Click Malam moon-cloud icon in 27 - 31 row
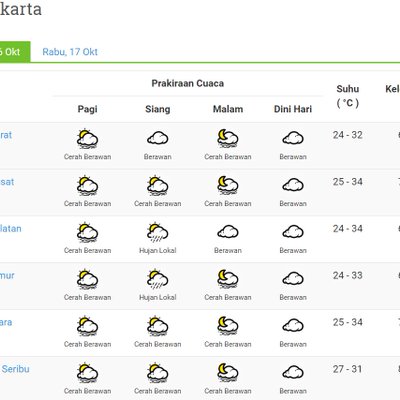This screenshot has width=400, height=400. [x=228, y=373]
